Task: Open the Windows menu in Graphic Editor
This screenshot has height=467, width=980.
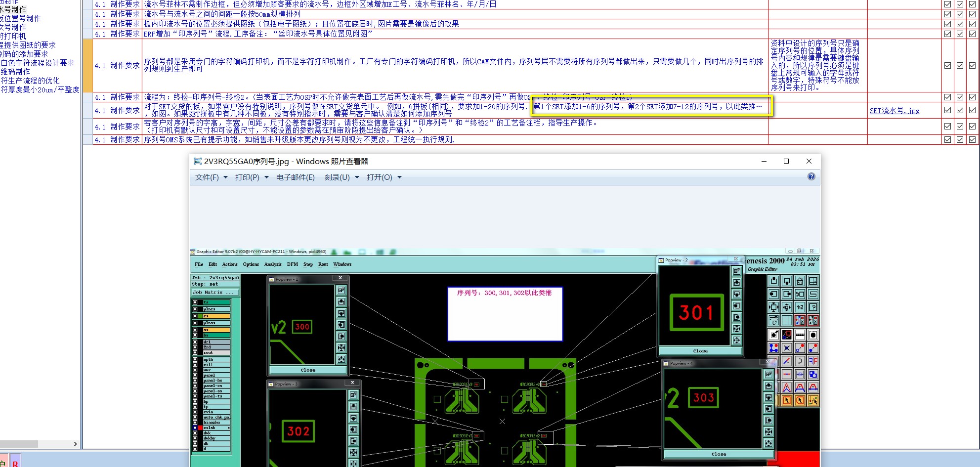Action: (x=342, y=264)
